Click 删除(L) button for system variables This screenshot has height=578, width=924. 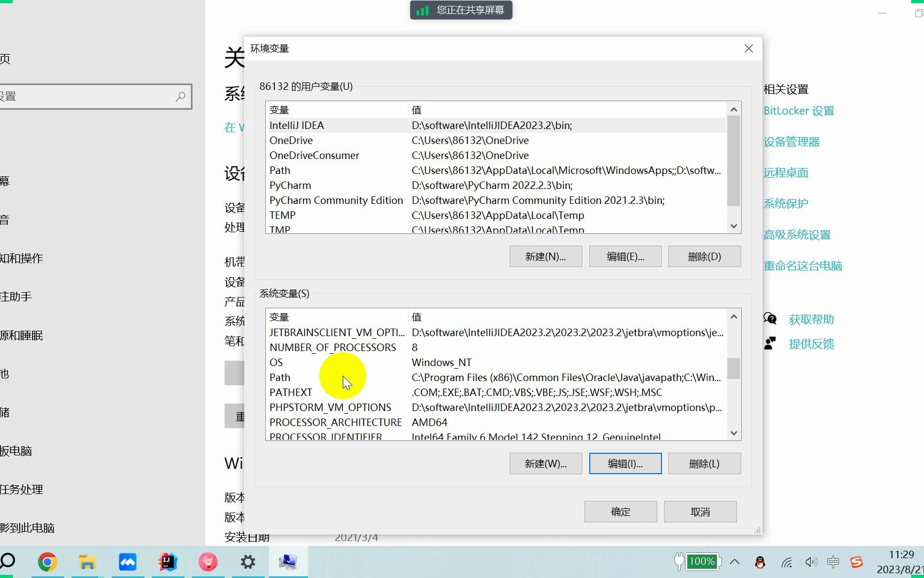tap(704, 463)
